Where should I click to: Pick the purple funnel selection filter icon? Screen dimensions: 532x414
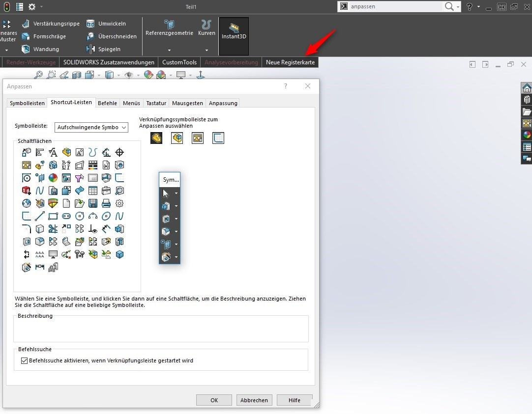[x=79, y=178]
